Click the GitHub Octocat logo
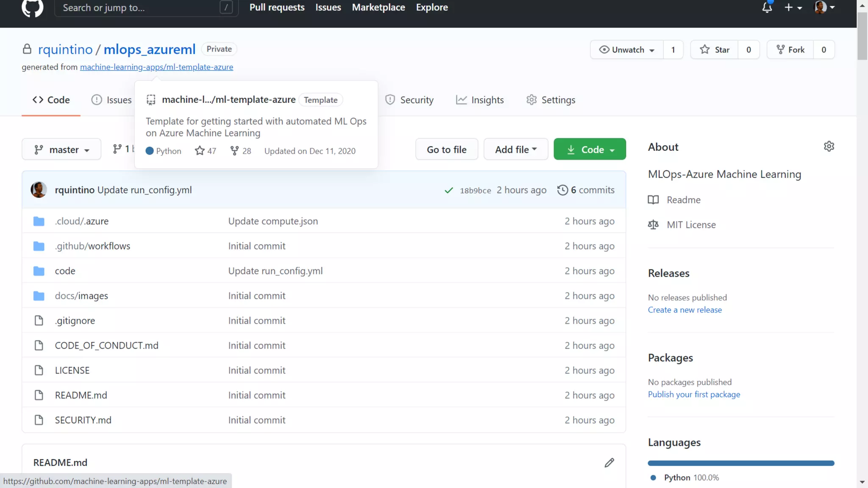The width and height of the screenshot is (868, 488). [x=32, y=8]
